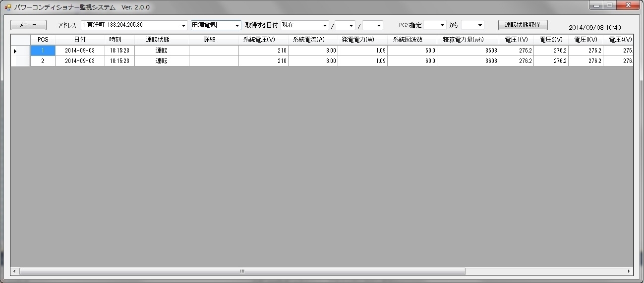Click the 10:15:23 time in PCS 2 row
Screen dimensions: 644x283
[120, 61]
